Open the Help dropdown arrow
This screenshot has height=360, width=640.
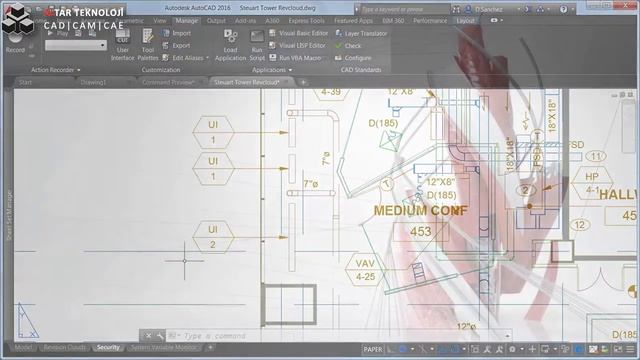572,9
